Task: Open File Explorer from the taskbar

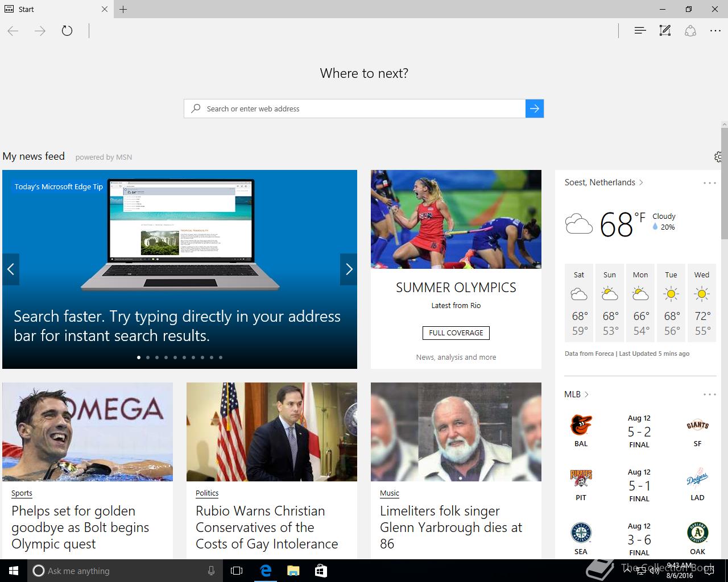Action: click(x=293, y=571)
